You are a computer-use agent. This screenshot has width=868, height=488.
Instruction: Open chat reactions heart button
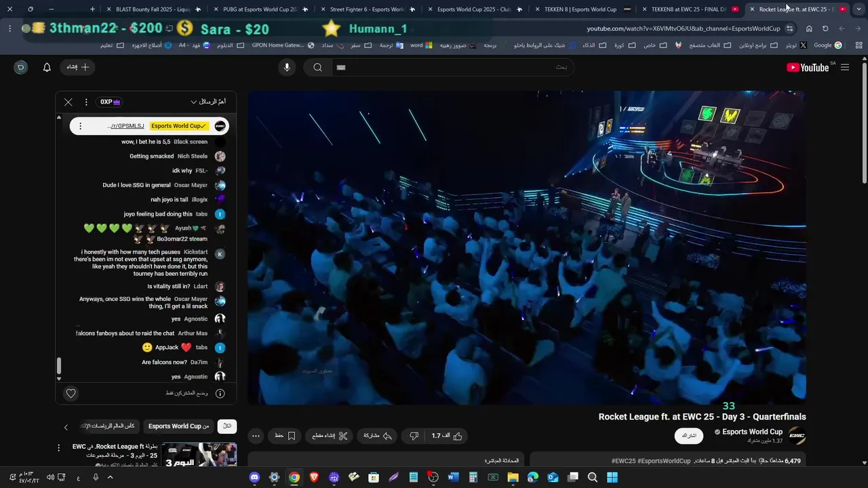71,393
